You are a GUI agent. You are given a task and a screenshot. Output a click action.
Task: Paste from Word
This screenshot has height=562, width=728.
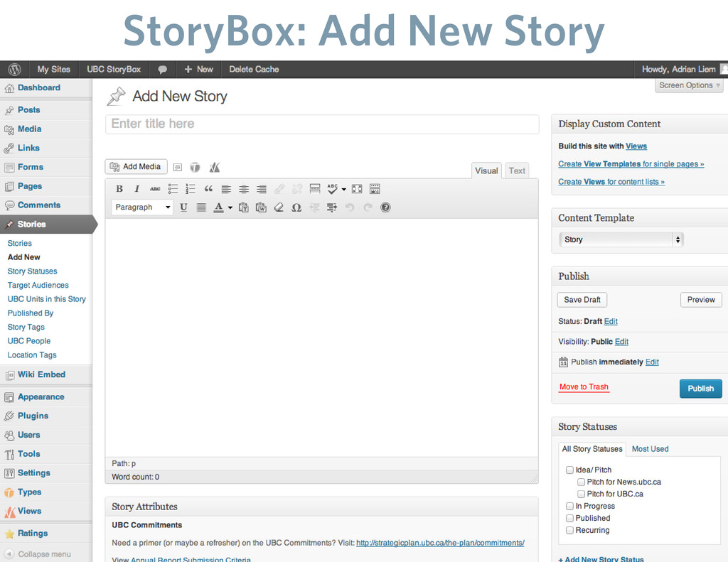click(261, 207)
